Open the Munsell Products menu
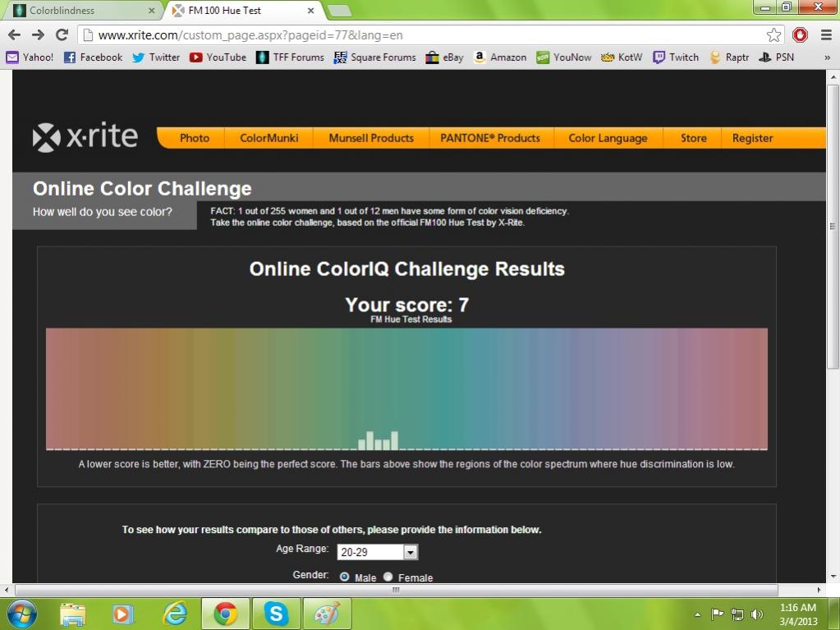The image size is (840, 630). tap(371, 138)
